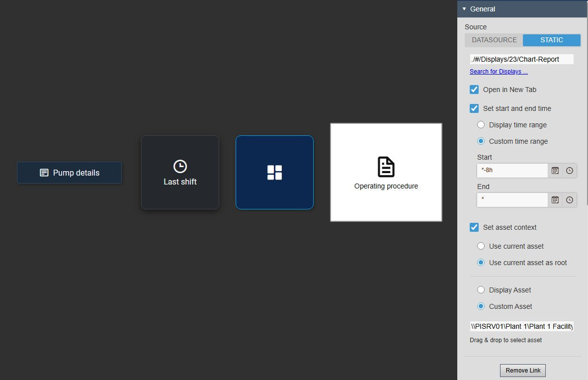Image resolution: width=588 pixels, height=380 pixels.
Task: Select Display Asset option
Action: (481, 289)
